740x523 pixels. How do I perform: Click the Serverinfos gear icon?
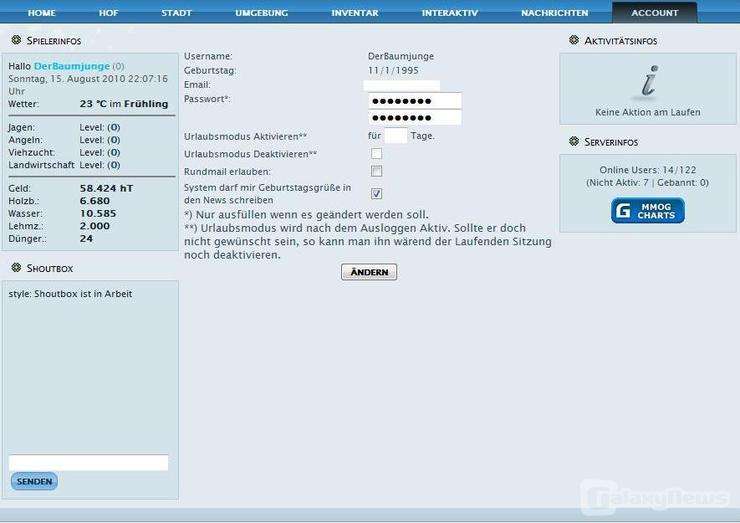[574, 142]
